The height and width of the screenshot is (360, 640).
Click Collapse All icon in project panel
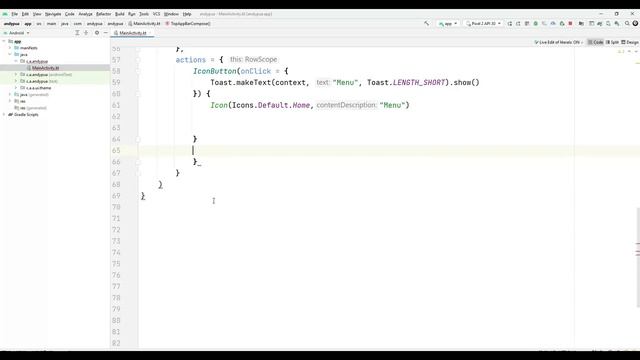tap(86, 33)
